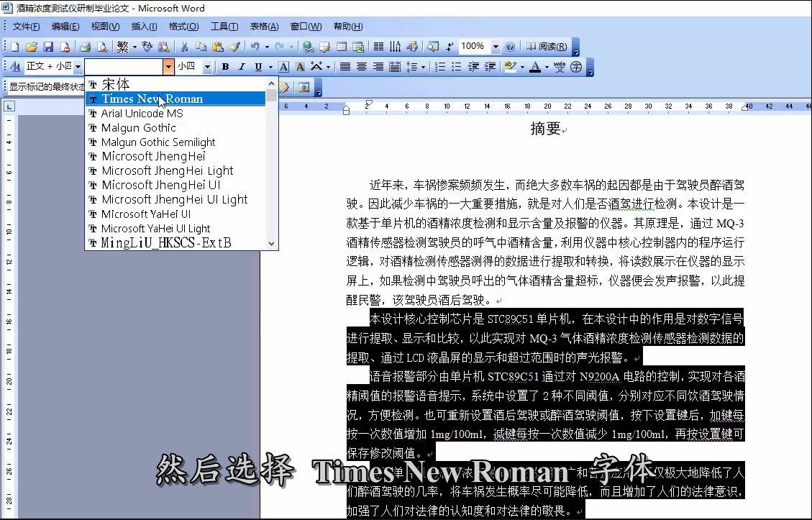Choose Microsoft YaHei UI Light font
Screen dimensions: 812x520
pos(175,229)
